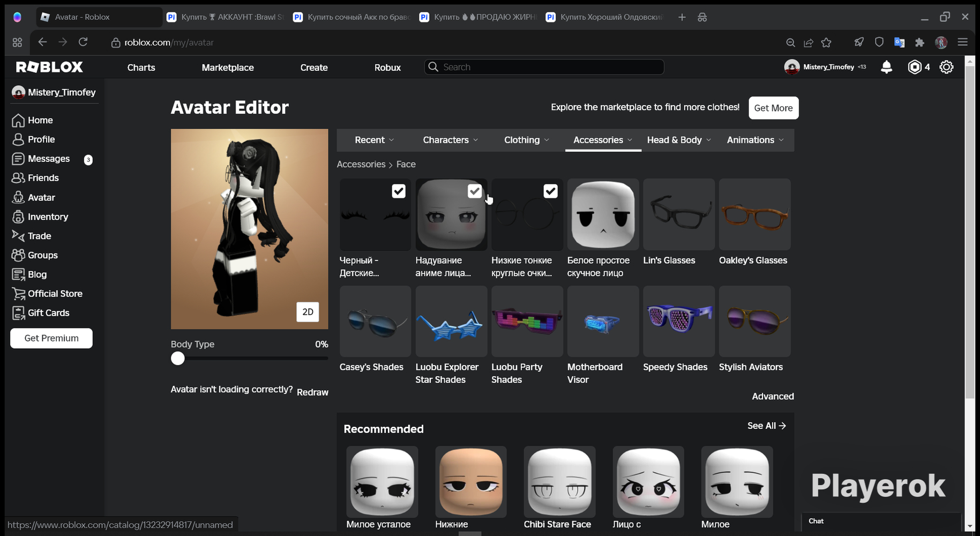This screenshot has width=980, height=536.
Task: Open the Profile sidebar icon
Action: click(x=18, y=140)
